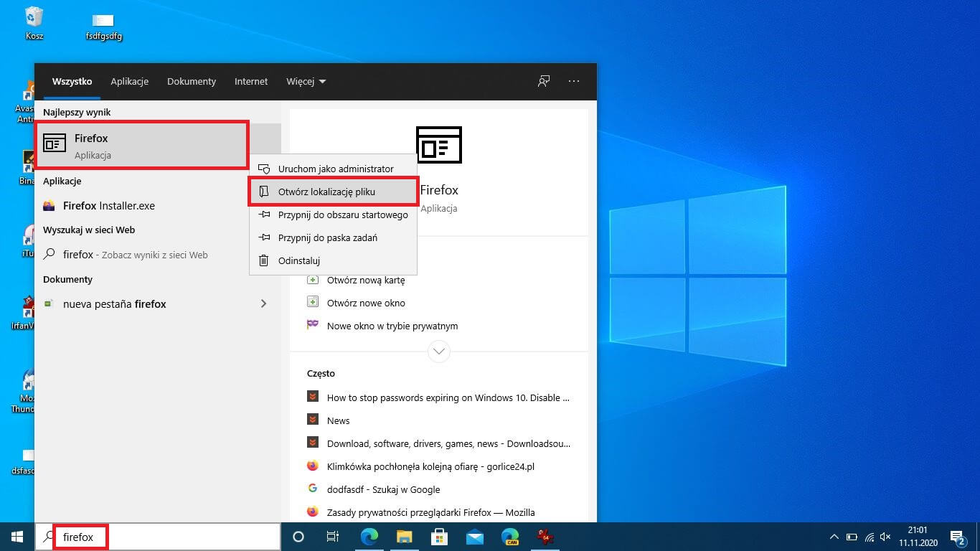Select the Internet search tab
The height and width of the screenshot is (551, 980).
point(251,82)
